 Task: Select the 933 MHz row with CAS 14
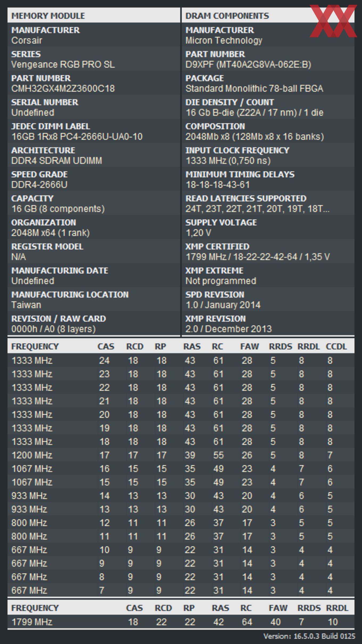[x=181, y=496]
